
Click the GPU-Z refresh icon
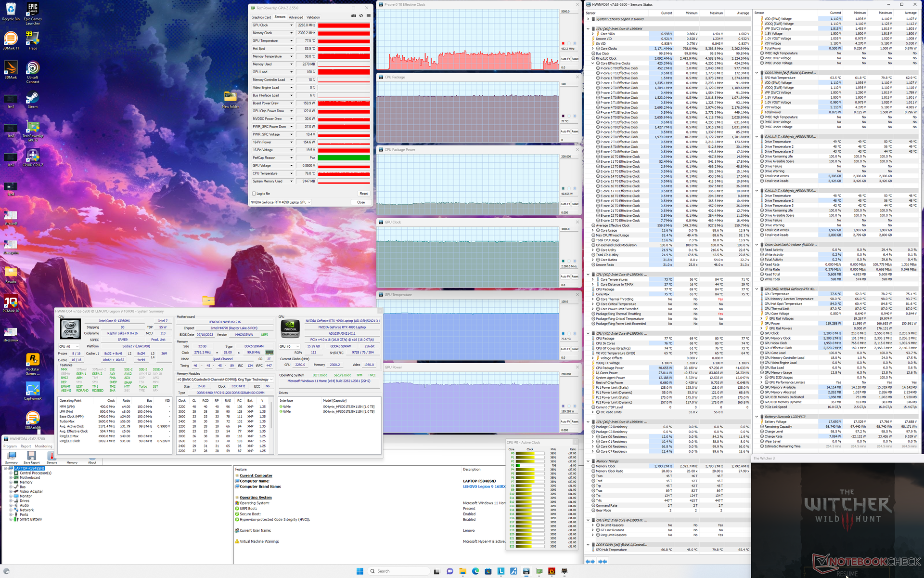pyautogui.click(x=361, y=16)
